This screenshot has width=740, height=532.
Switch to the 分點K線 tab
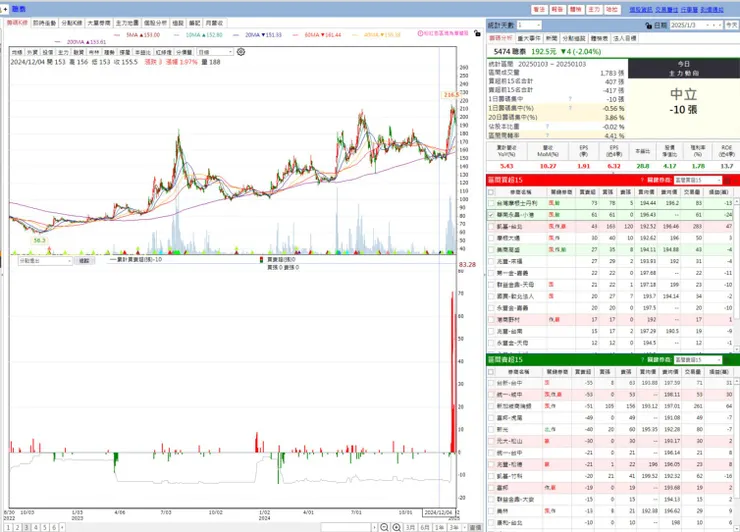[x=72, y=23]
